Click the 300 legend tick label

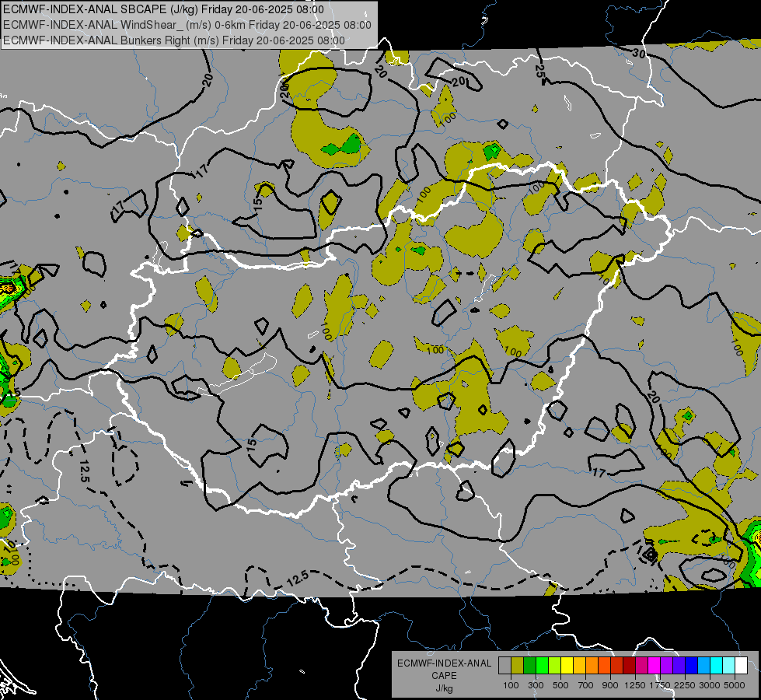coord(536,685)
